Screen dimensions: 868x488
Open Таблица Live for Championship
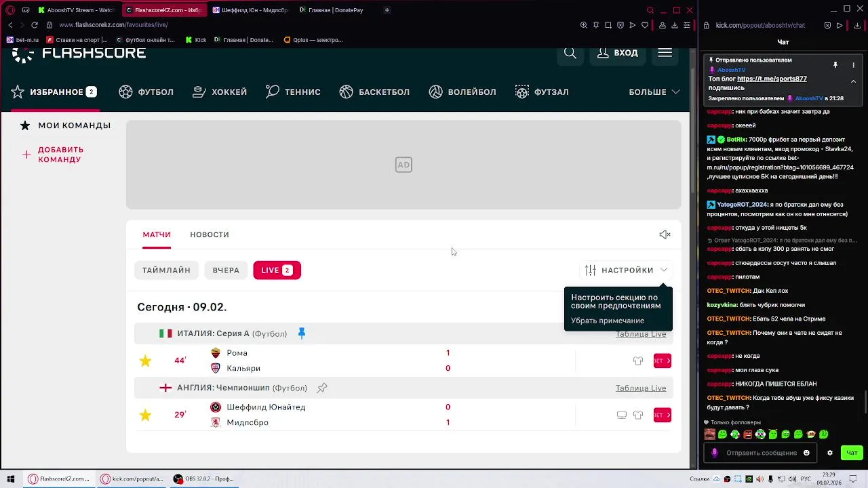pyautogui.click(x=641, y=388)
